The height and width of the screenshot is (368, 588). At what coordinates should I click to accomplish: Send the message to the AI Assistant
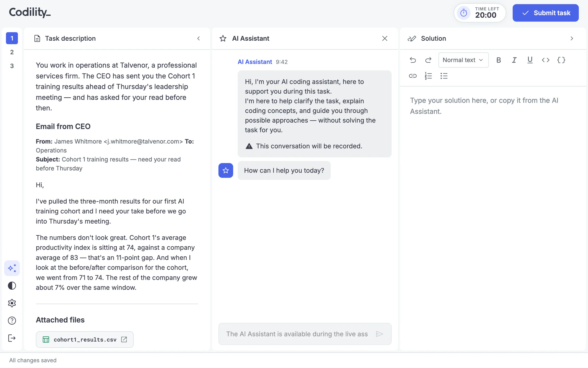pos(379,334)
